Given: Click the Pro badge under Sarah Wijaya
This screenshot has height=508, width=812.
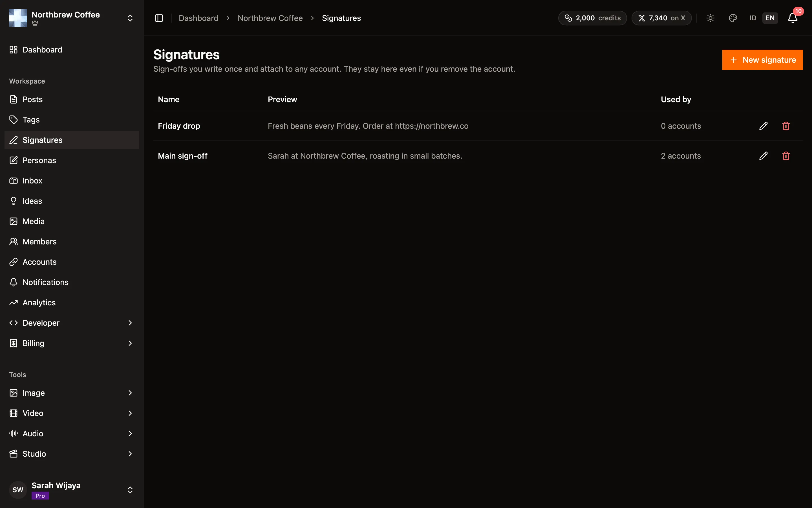Looking at the screenshot, I should [40, 496].
